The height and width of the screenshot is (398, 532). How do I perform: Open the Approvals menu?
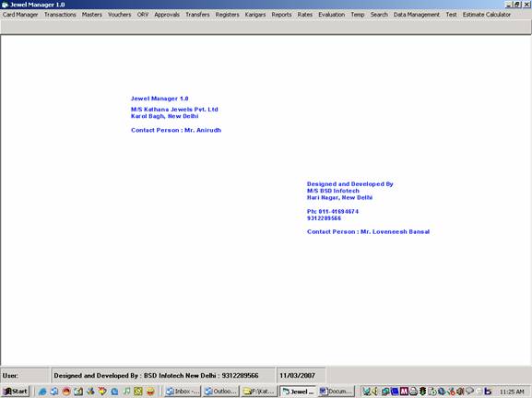tap(167, 15)
